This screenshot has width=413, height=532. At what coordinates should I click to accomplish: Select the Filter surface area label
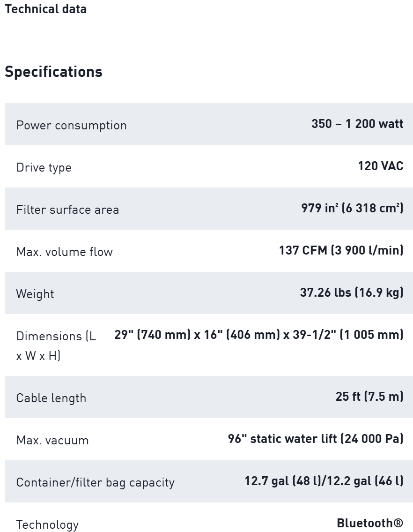67,210
